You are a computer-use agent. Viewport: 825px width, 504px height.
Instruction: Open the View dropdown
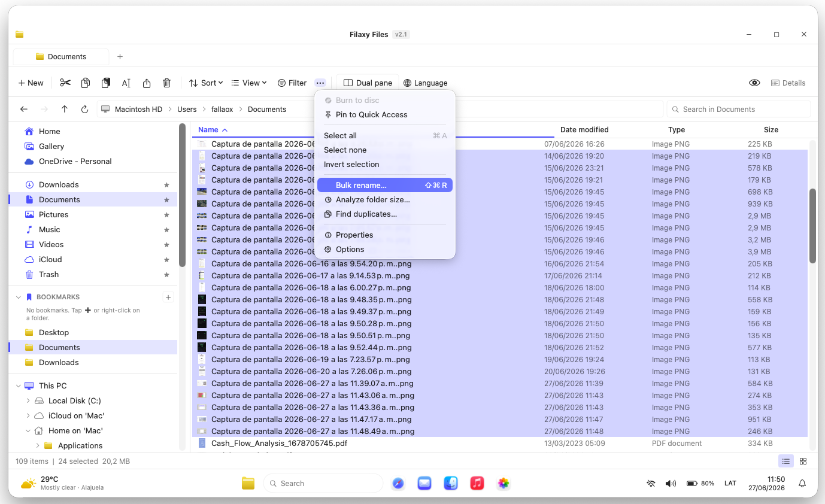(249, 83)
